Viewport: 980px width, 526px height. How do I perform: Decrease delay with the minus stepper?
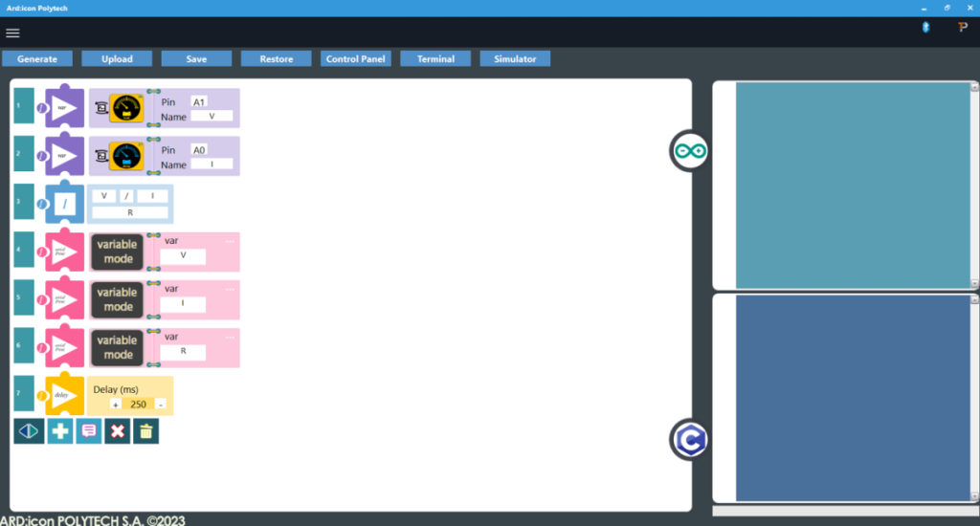pyautogui.click(x=160, y=405)
